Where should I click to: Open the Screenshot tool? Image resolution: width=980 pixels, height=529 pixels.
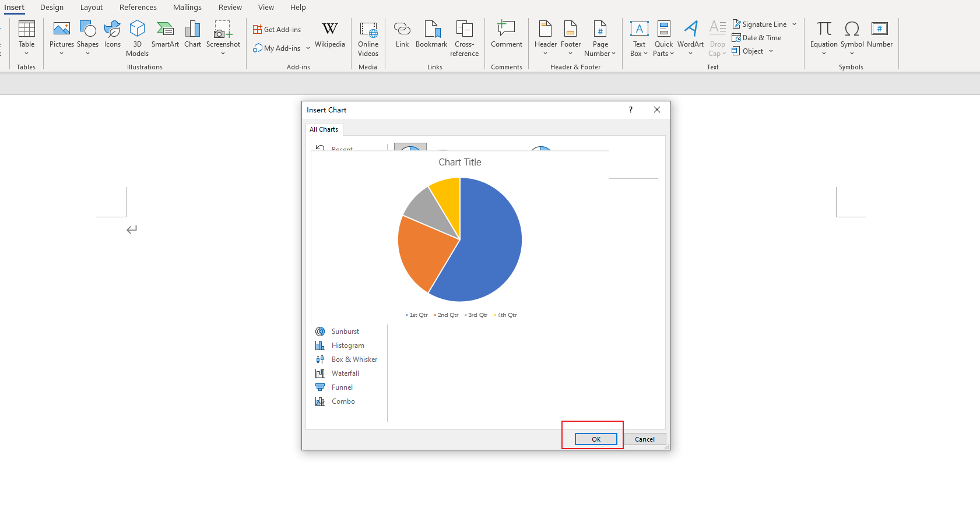(x=223, y=38)
